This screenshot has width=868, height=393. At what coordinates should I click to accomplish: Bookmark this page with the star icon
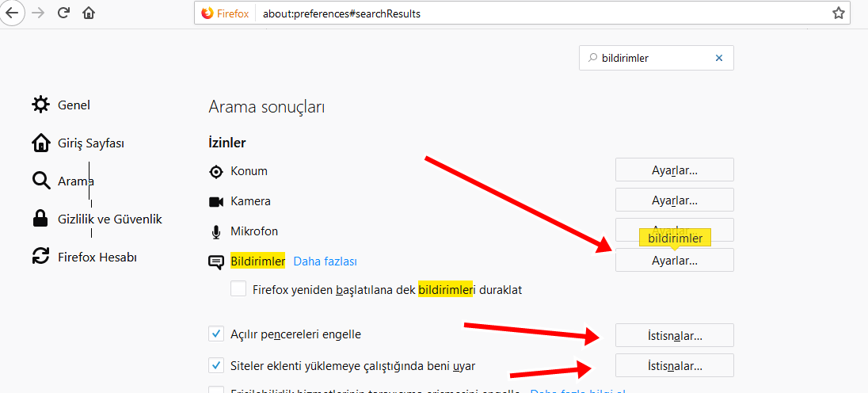tap(839, 13)
